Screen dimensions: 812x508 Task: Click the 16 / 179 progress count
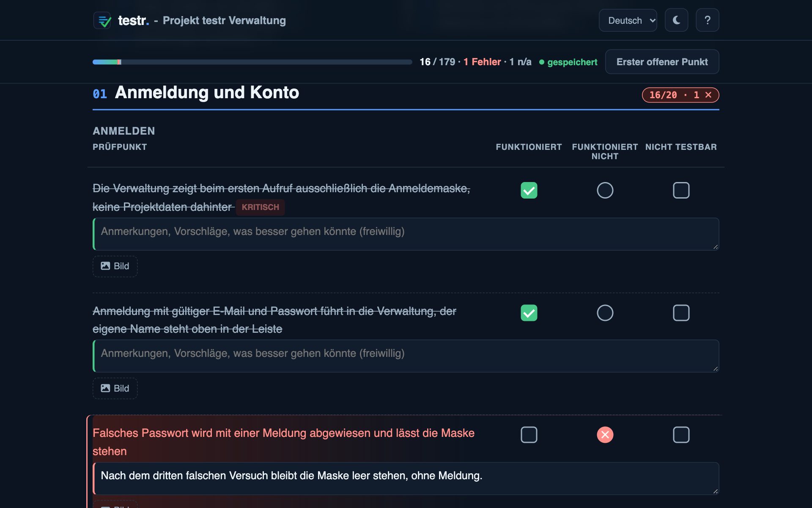[437, 62]
